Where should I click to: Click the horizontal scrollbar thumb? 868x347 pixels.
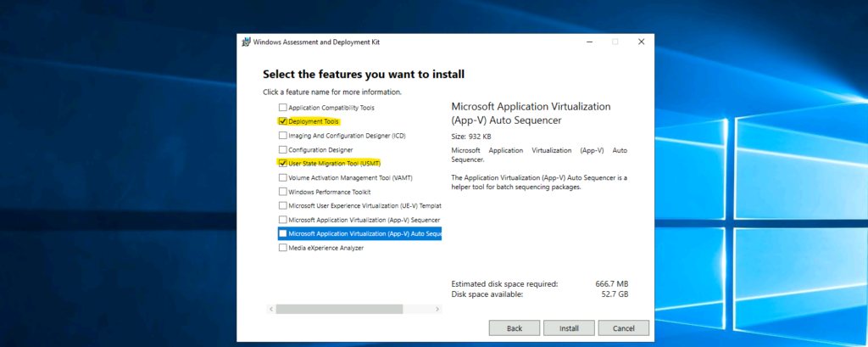(339, 309)
